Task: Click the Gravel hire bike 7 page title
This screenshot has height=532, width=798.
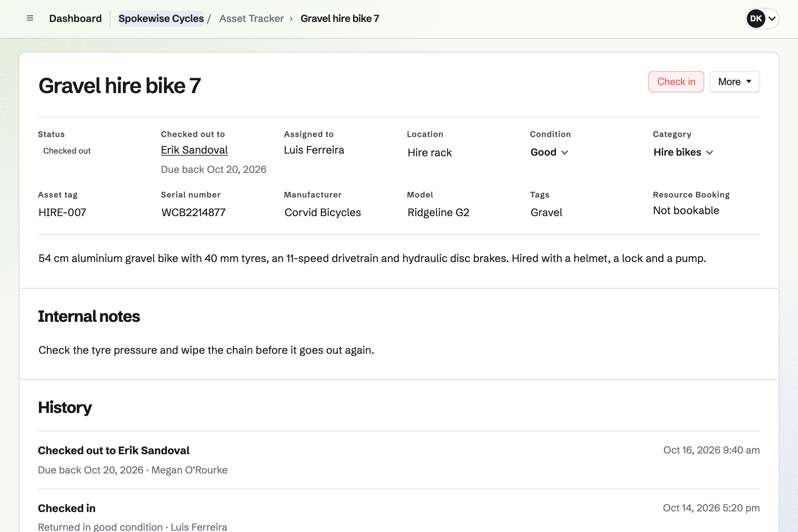Action: click(x=119, y=85)
